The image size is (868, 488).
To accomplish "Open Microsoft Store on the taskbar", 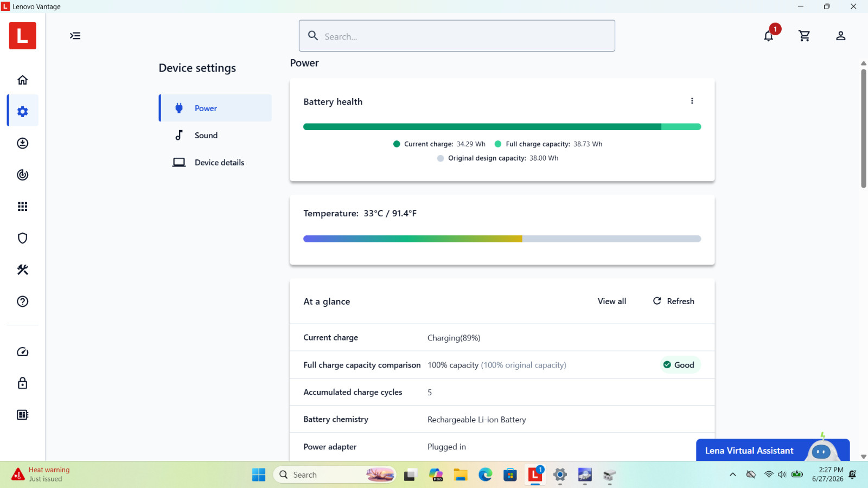I will coord(510,475).
